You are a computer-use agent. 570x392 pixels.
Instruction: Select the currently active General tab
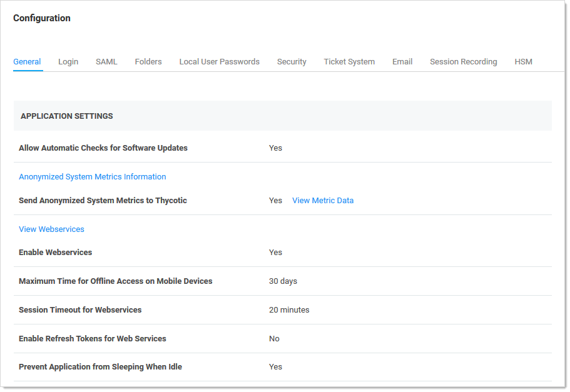(27, 61)
